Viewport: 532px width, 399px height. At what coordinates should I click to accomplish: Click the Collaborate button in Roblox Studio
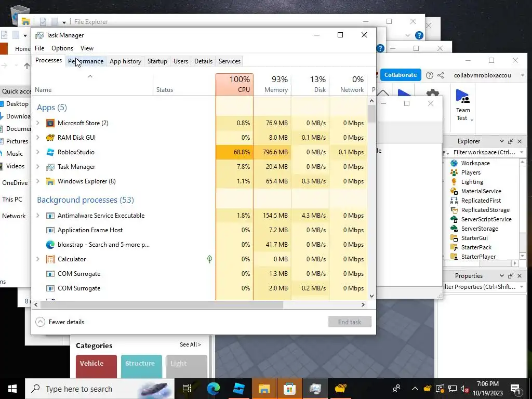401,75
